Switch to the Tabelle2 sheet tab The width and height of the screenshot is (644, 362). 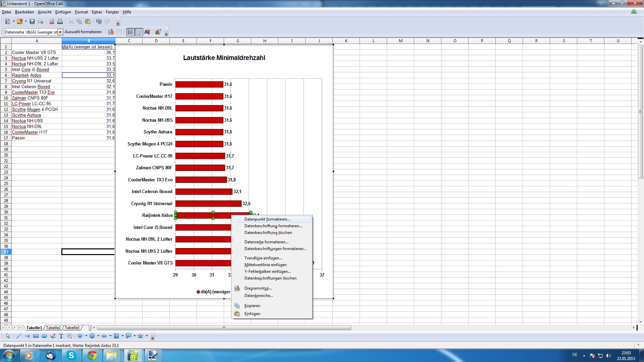click(53, 328)
